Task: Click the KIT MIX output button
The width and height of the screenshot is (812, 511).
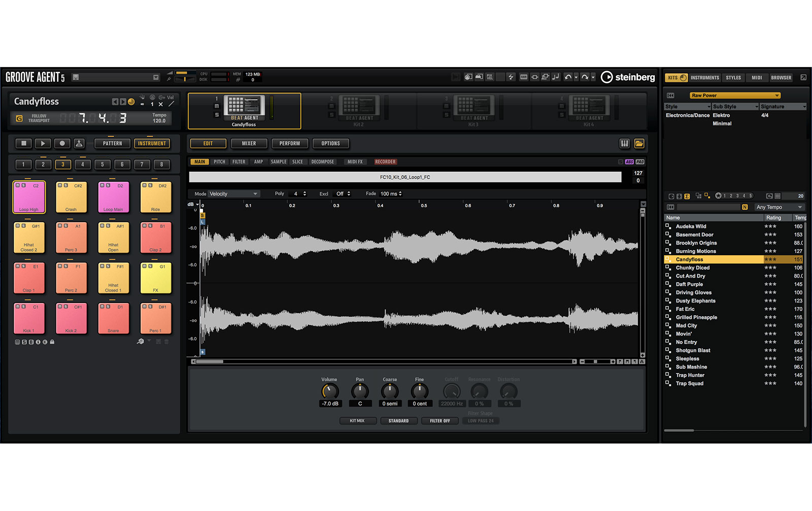Action: [x=357, y=421]
